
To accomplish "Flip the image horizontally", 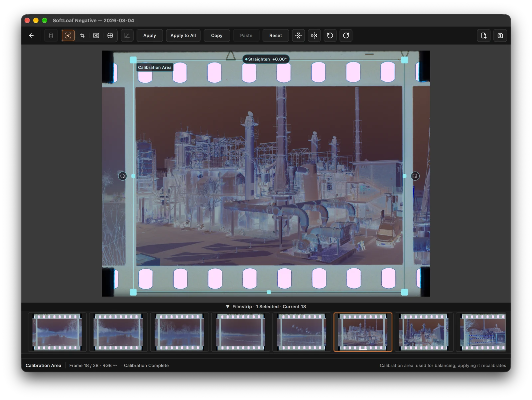I will (x=314, y=36).
